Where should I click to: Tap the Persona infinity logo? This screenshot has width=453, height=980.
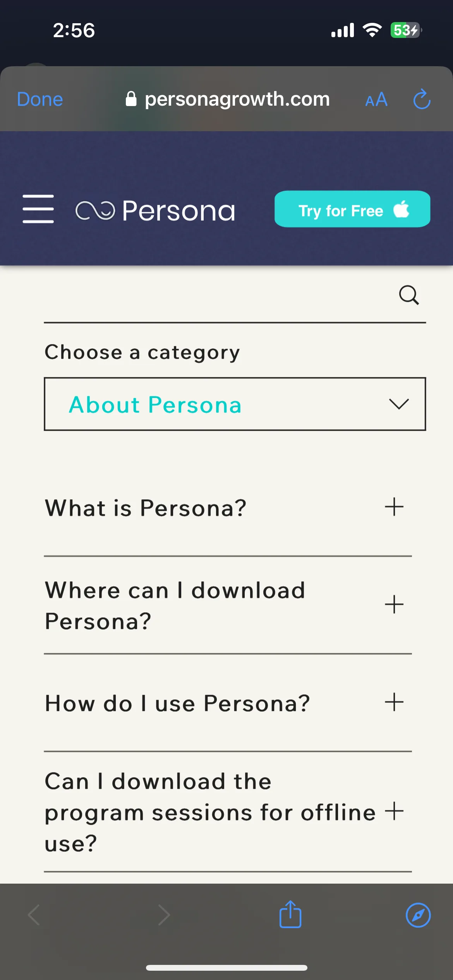click(95, 211)
